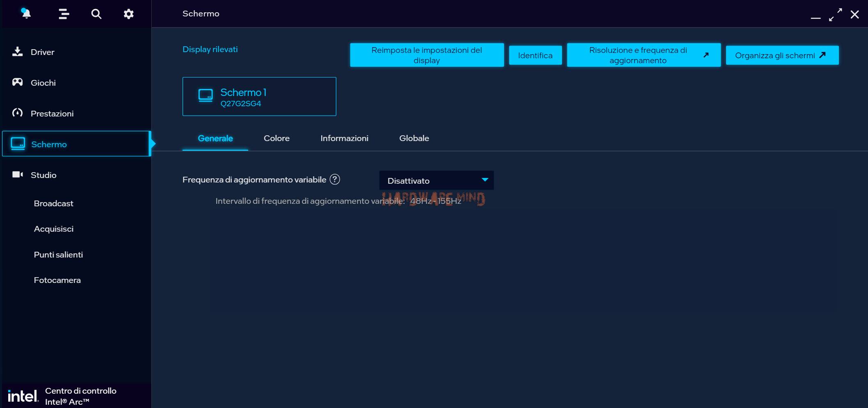Image resolution: width=868 pixels, height=408 pixels.
Task: Open the Disattivato refresh rate dropdown
Action: pyautogui.click(x=436, y=180)
